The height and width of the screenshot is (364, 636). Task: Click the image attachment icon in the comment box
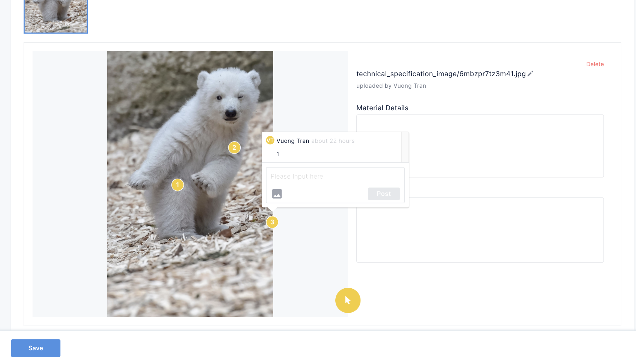277,194
